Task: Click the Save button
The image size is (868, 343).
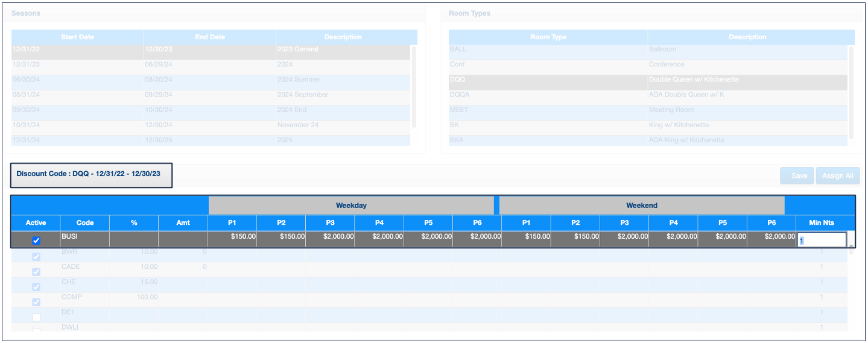Action: (x=799, y=176)
